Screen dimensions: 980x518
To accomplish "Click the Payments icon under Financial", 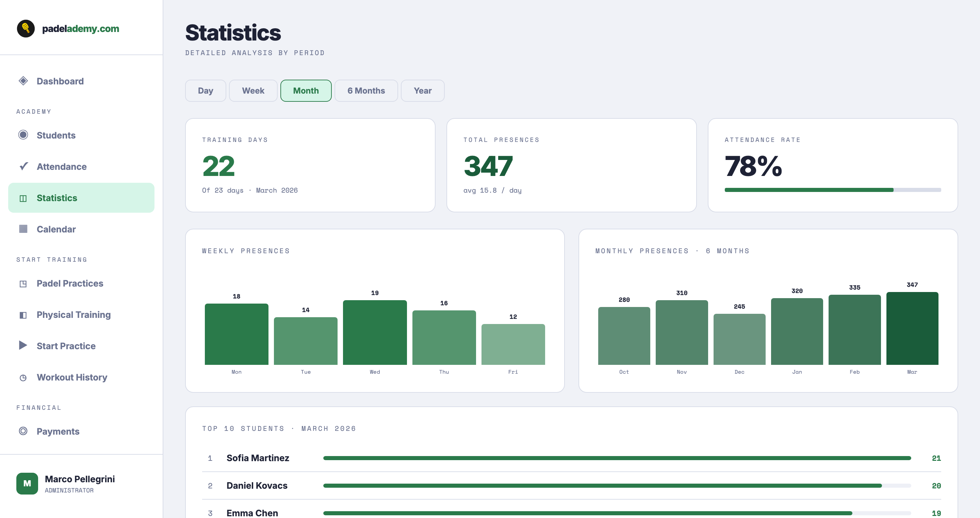I will [x=23, y=431].
